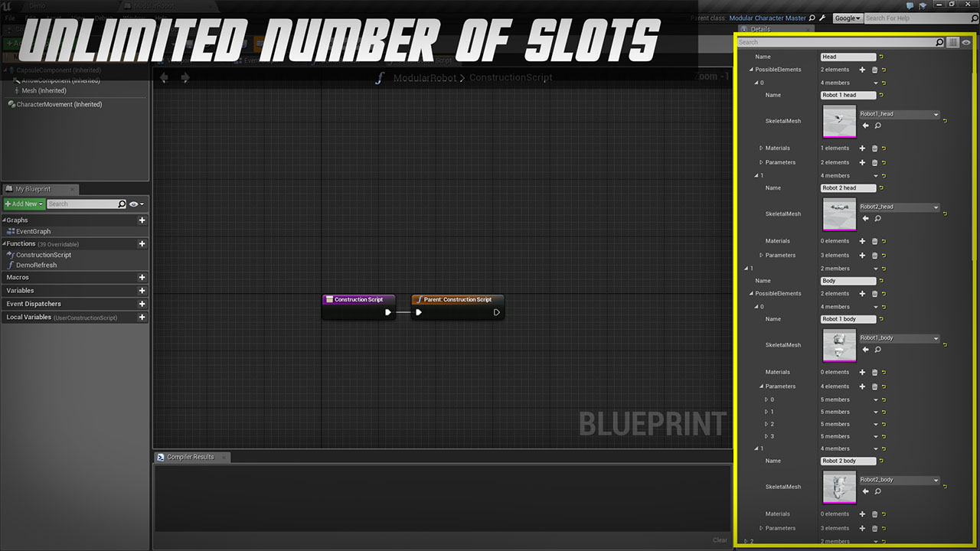Screen dimensions: 980x551
Task: Click Robot 1 head name field
Action: (x=848, y=96)
